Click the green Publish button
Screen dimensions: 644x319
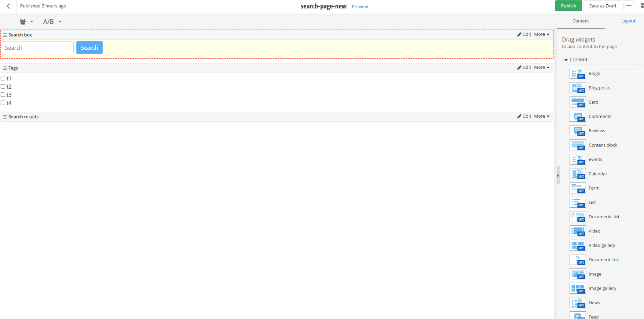click(x=568, y=6)
